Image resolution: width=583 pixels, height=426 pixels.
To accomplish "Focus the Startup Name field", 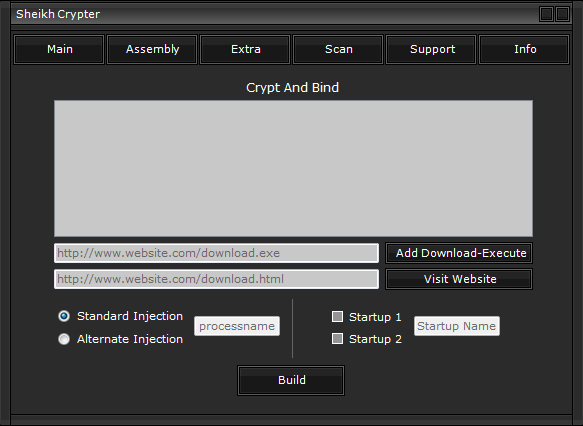I will coord(457,326).
